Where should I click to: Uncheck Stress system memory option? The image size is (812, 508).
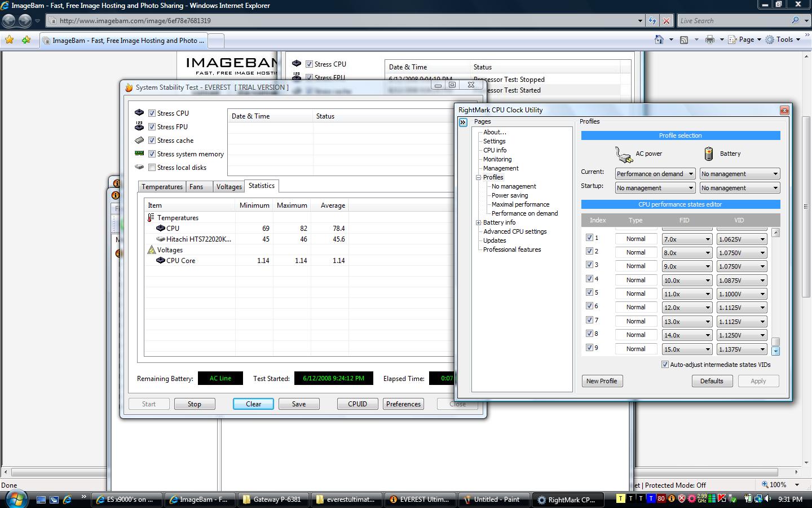[x=152, y=154]
